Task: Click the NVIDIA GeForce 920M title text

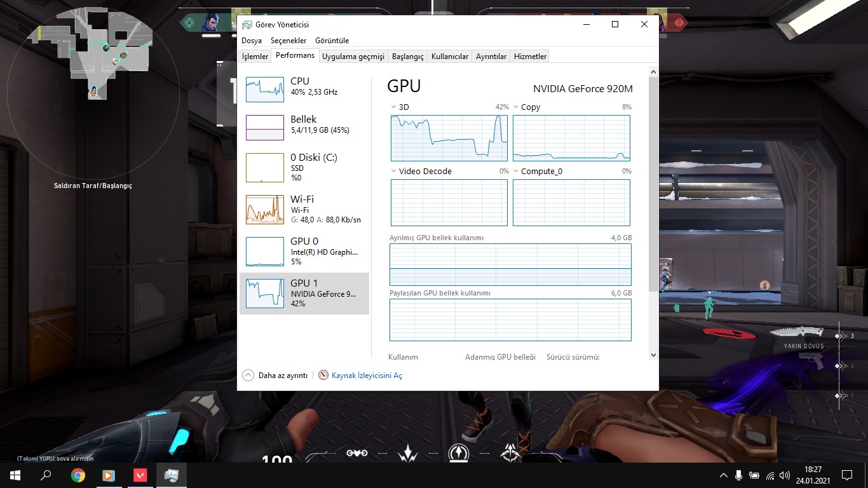Action: click(x=583, y=89)
